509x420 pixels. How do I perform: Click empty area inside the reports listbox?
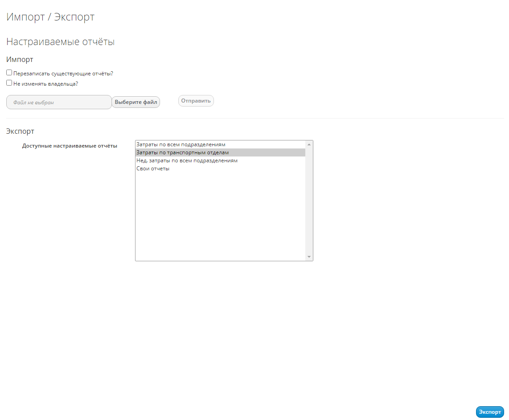(x=220, y=214)
